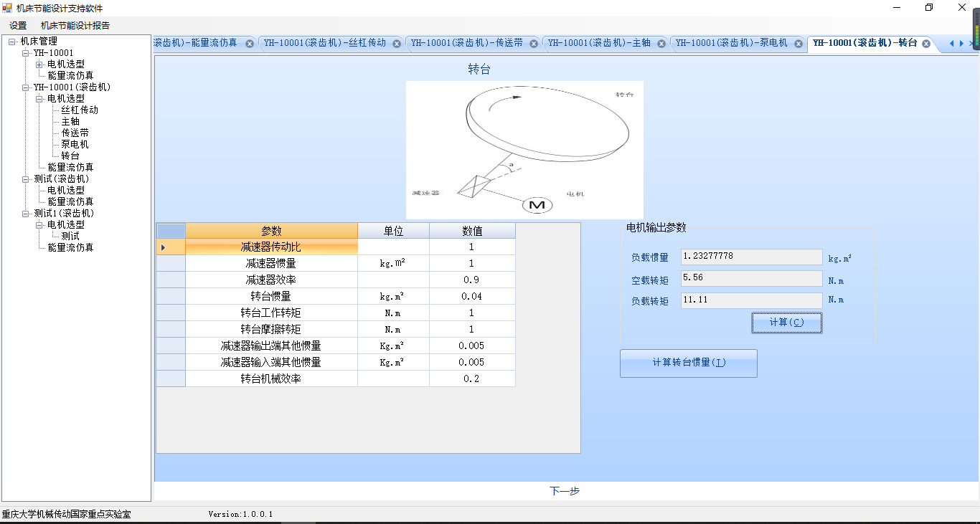The width and height of the screenshot is (980, 524).
Task: Click the 负载惯量 output field
Action: click(750, 257)
